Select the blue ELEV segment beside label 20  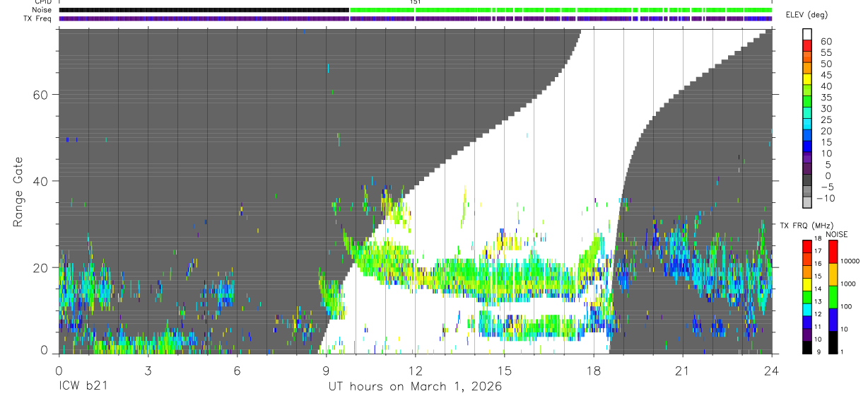tap(807, 134)
